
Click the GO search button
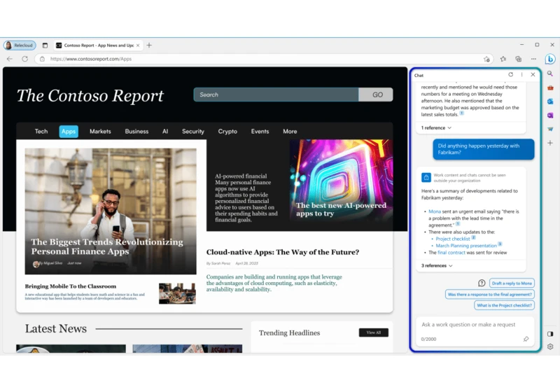tap(376, 94)
